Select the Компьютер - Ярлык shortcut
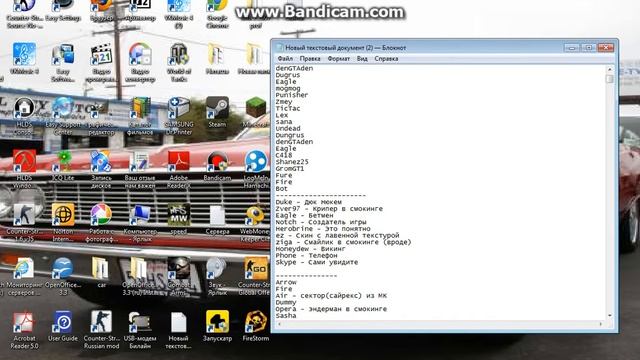This screenshot has height=360, width=640. tap(140, 222)
